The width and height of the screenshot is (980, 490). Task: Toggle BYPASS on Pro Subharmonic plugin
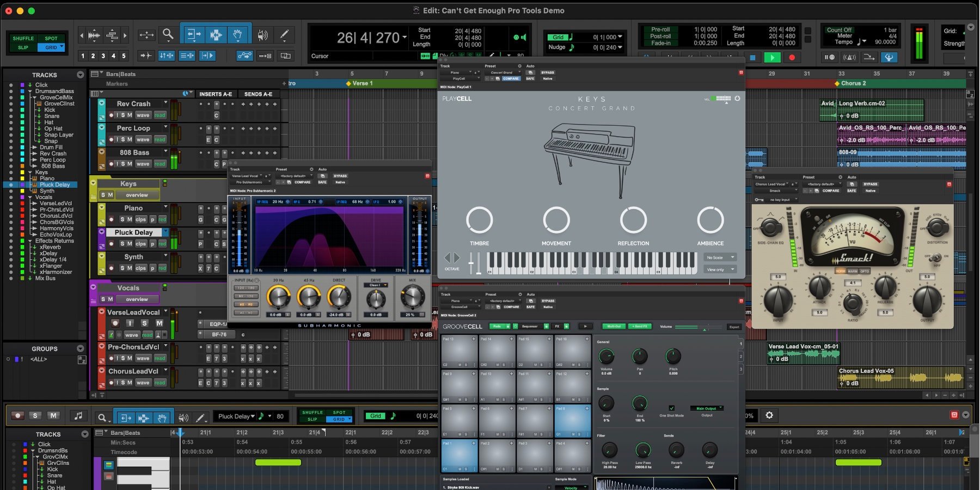(340, 176)
